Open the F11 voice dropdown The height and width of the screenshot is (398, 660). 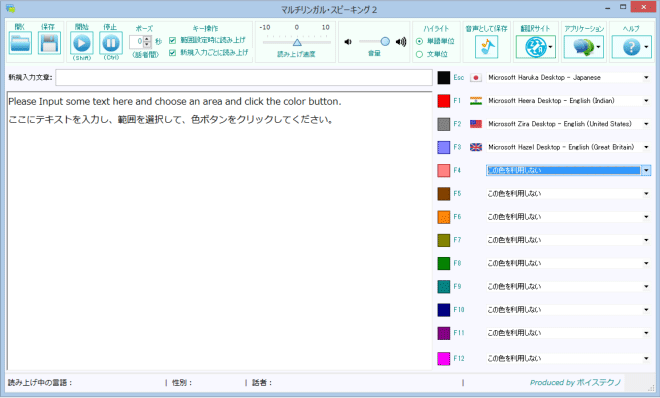pos(568,333)
